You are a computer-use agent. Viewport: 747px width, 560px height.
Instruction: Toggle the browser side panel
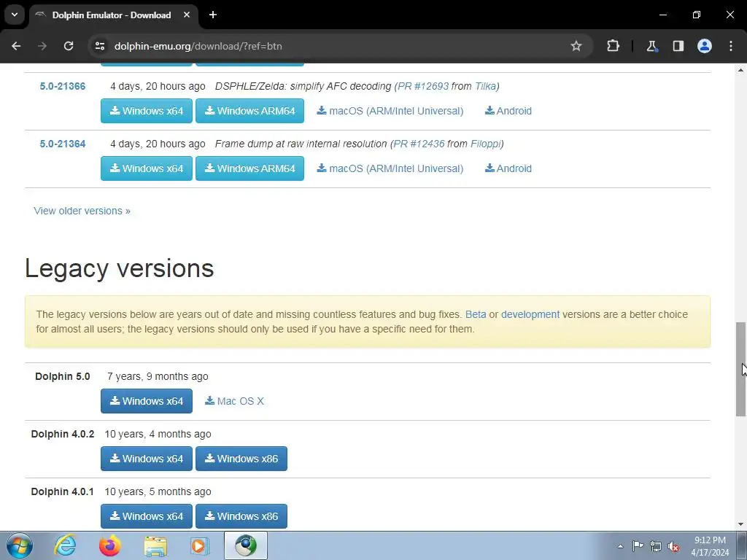[x=678, y=46]
